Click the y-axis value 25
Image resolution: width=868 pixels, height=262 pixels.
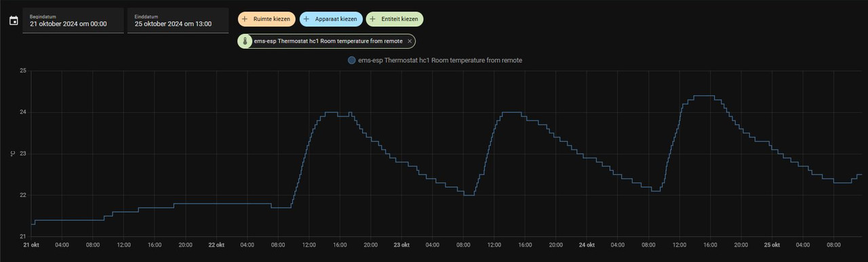(x=22, y=70)
